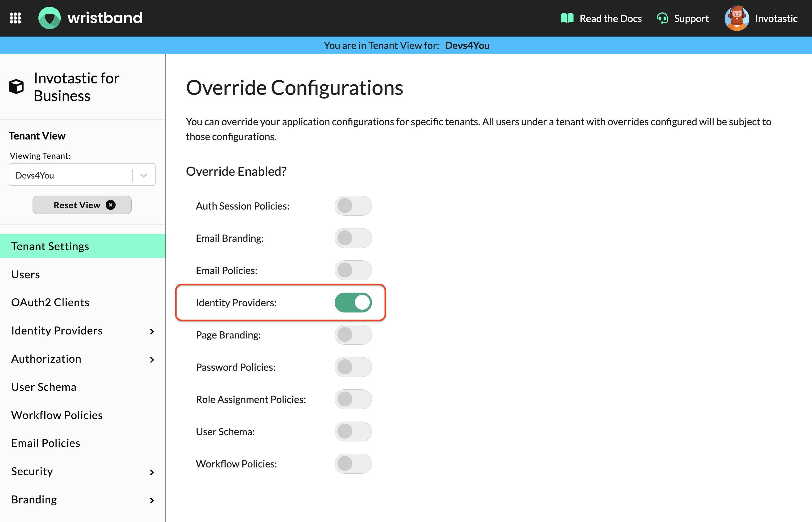812x522 pixels.
Task: Select the OAuth2 Clients menu item
Action: tap(49, 303)
